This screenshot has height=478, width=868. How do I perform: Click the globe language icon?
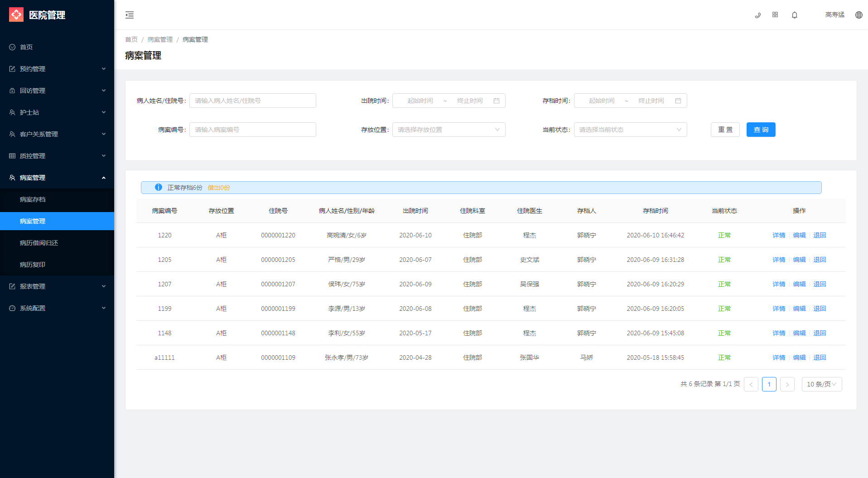click(x=858, y=15)
